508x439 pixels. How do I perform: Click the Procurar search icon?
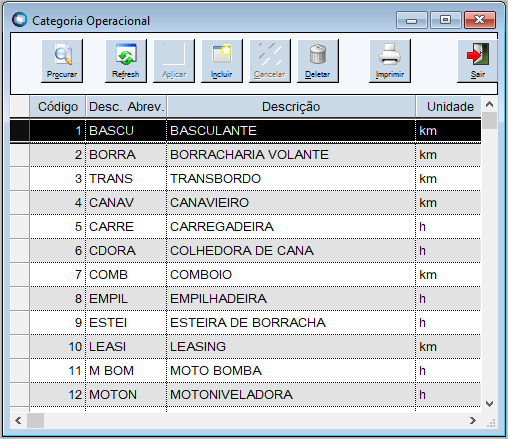coord(62,61)
